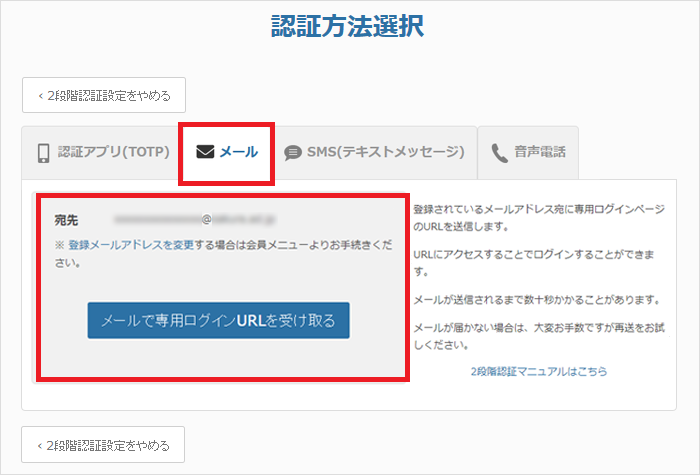Switch to the 認証アプリ(TOTP) tab label
The image size is (700, 475).
pyautogui.click(x=114, y=153)
